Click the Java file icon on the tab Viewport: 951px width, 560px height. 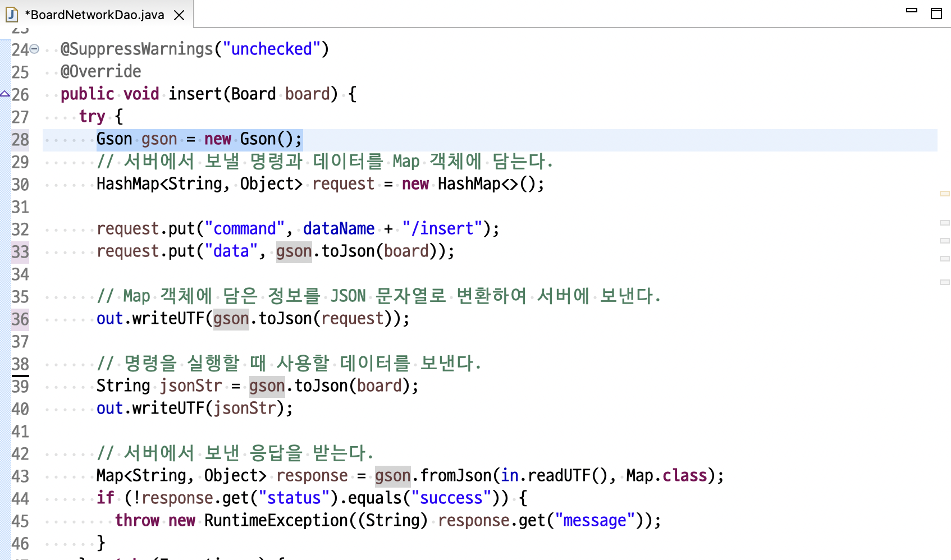(x=12, y=15)
